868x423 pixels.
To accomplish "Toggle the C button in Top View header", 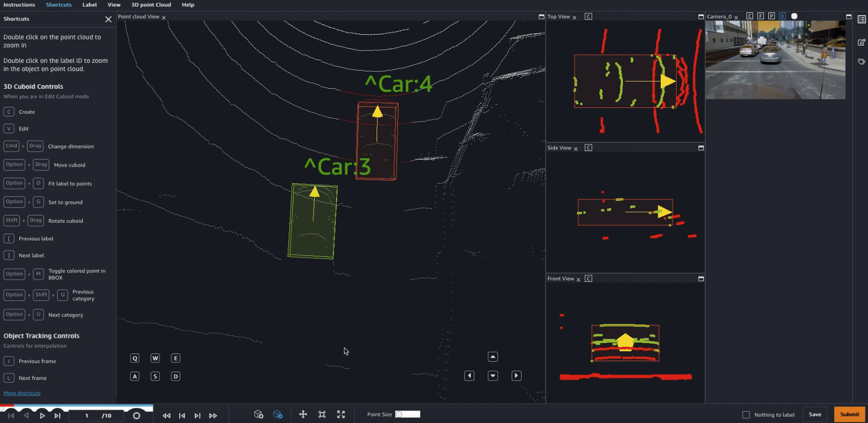I will pyautogui.click(x=588, y=17).
